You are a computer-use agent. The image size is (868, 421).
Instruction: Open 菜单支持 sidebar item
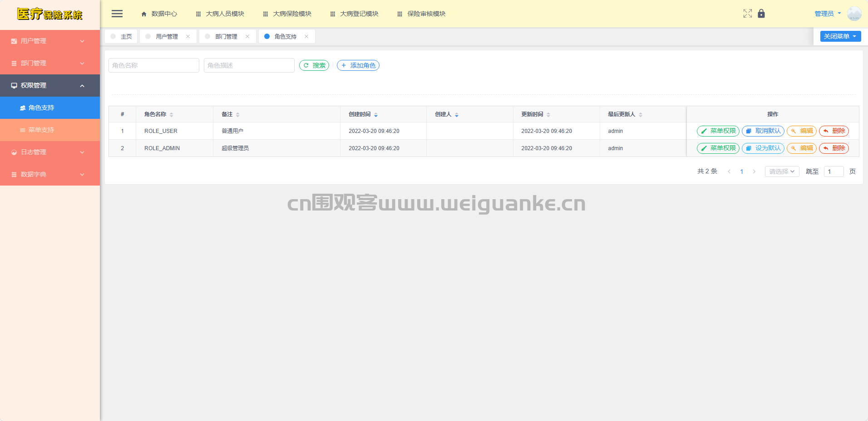click(50, 130)
